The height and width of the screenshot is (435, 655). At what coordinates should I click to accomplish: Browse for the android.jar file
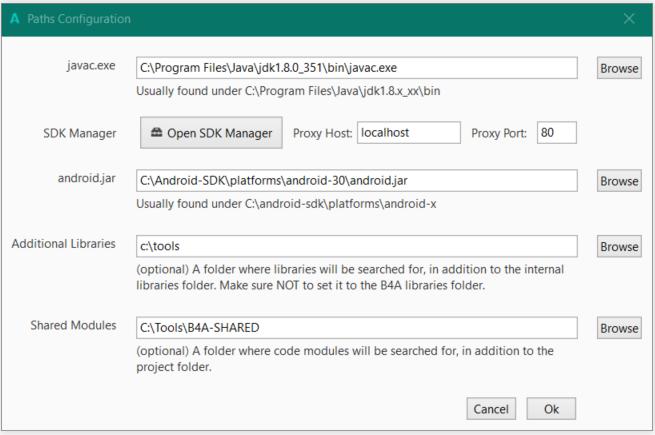pyautogui.click(x=619, y=181)
